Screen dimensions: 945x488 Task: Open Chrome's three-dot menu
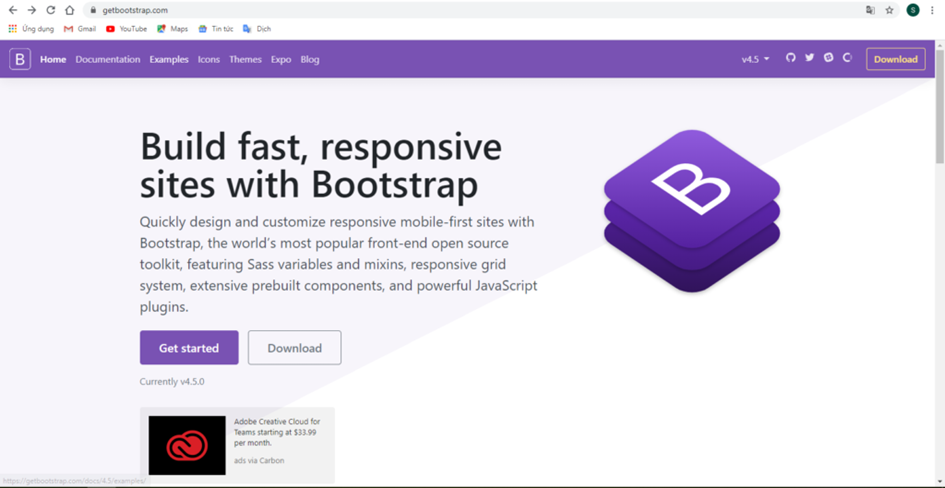(x=932, y=10)
